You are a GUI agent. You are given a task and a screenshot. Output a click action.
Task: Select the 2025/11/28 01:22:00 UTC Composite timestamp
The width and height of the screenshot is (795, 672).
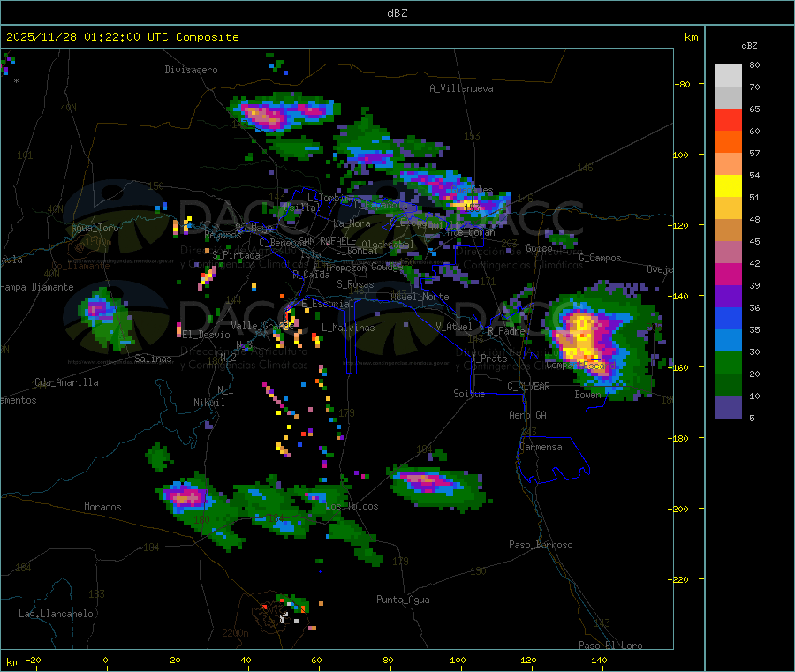[123, 37]
